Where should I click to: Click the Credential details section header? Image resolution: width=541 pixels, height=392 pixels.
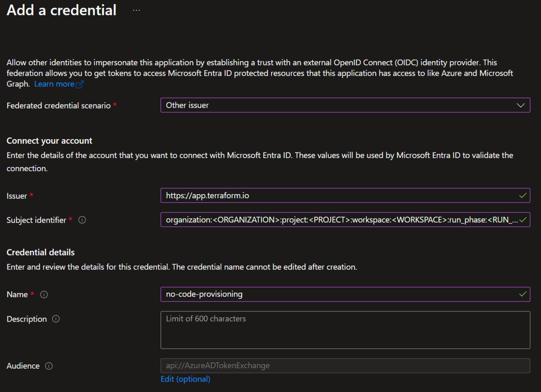tap(40, 252)
